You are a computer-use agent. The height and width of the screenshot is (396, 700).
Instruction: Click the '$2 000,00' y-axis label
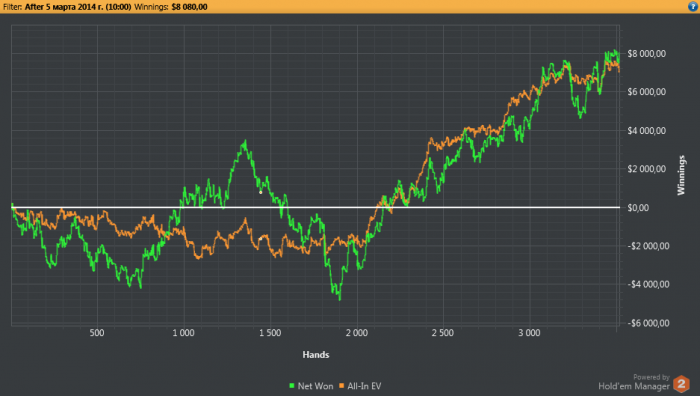click(646, 169)
